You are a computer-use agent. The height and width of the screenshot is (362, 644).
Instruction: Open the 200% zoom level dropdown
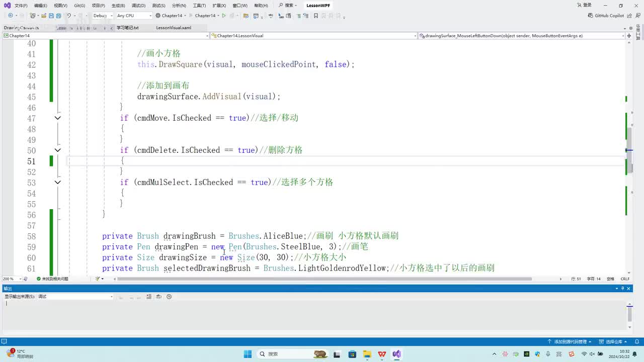point(13,279)
